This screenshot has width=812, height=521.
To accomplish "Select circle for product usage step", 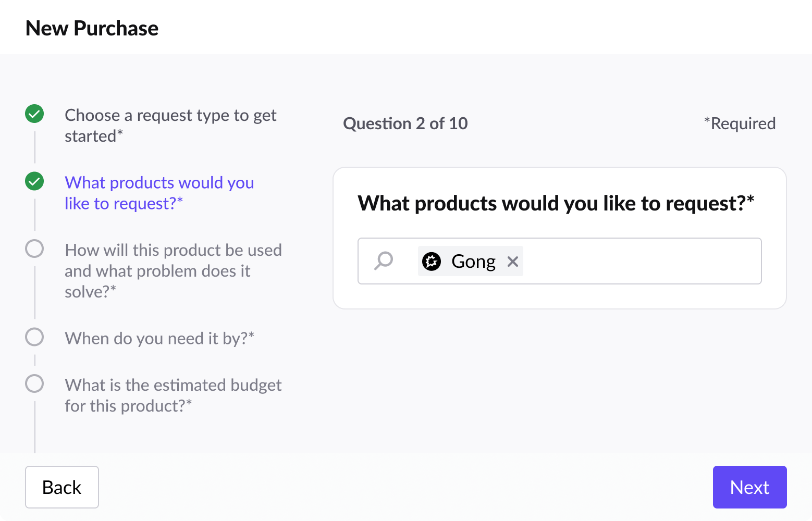I will (34, 249).
